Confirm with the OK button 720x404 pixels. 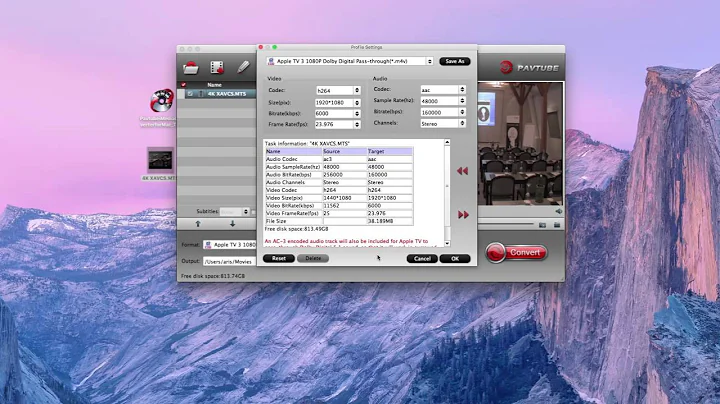(x=455, y=258)
